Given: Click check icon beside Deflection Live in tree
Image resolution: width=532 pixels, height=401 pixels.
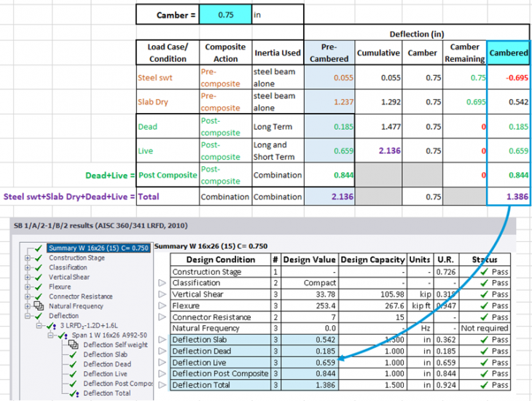Looking at the screenshot, I should coord(73,374).
